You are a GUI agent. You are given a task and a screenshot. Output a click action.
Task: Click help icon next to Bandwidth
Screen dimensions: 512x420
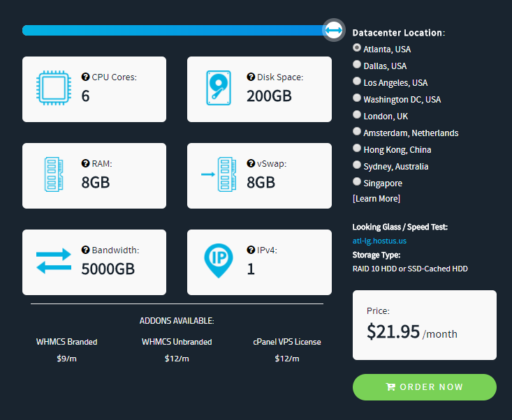coord(85,250)
